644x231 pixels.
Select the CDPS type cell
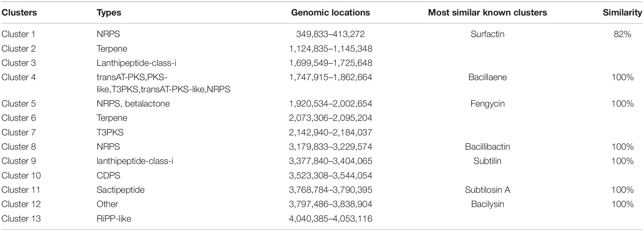coord(109,175)
